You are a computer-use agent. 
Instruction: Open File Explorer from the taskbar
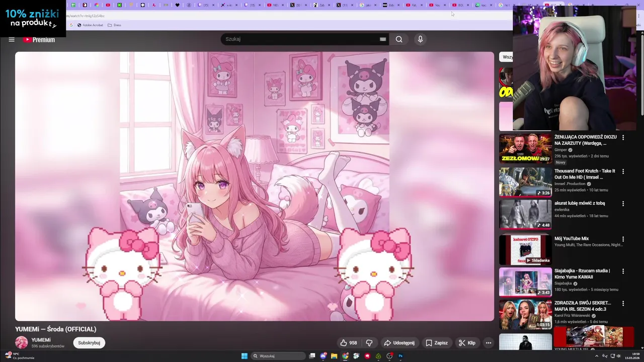click(334, 356)
